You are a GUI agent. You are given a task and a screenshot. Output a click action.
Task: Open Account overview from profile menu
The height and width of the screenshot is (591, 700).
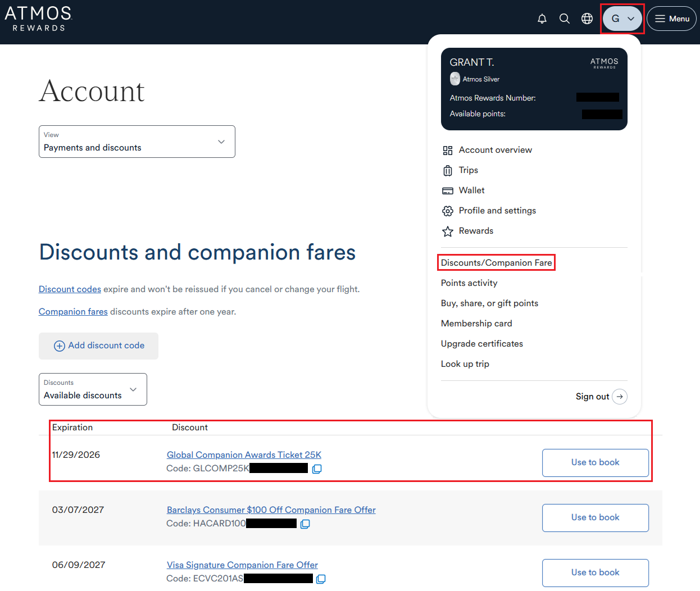[496, 150]
